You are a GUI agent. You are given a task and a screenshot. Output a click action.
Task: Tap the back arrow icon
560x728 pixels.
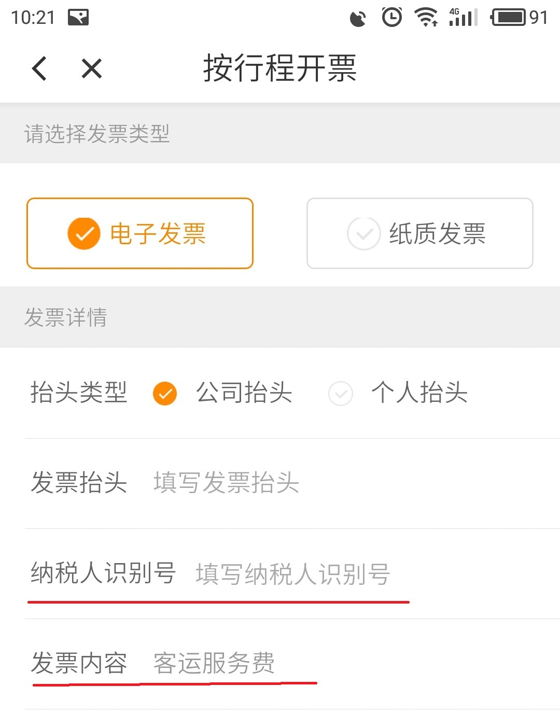(x=39, y=68)
